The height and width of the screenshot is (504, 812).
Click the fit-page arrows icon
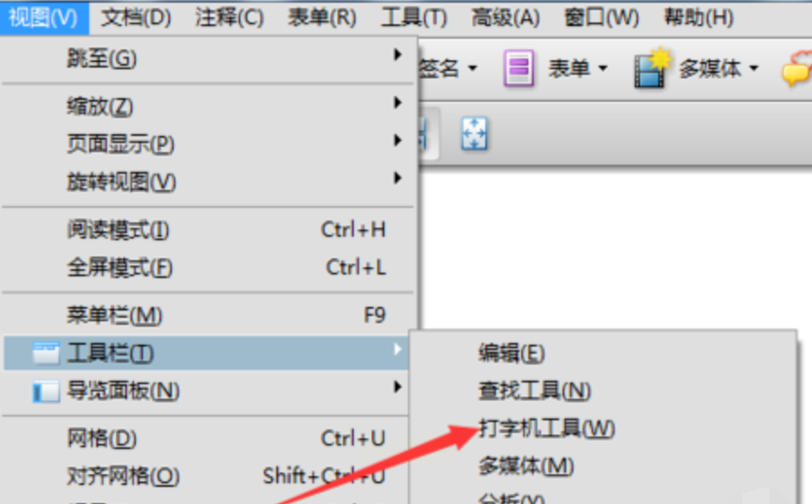[x=474, y=133]
